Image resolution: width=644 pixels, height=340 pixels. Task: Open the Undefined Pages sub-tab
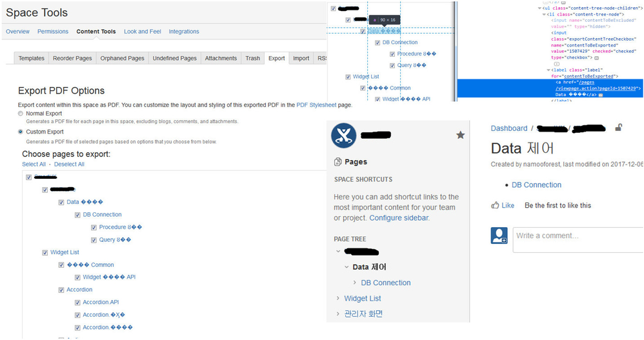pyautogui.click(x=175, y=58)
